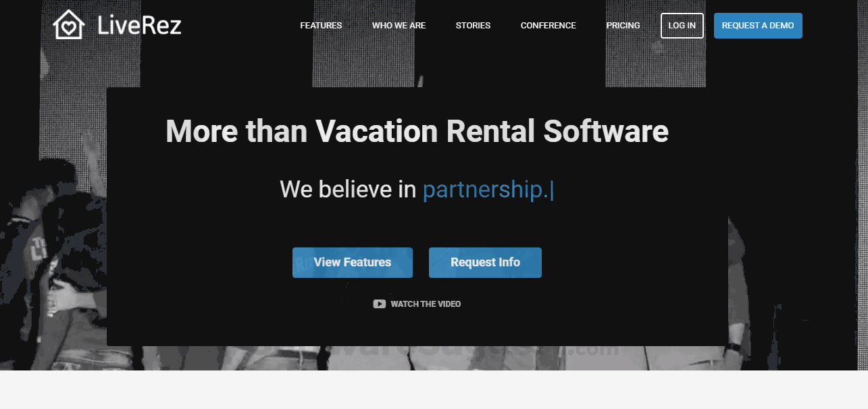Open the Pricing page
868x409 pixels.
pyautogui.click(x=623, y=26)
